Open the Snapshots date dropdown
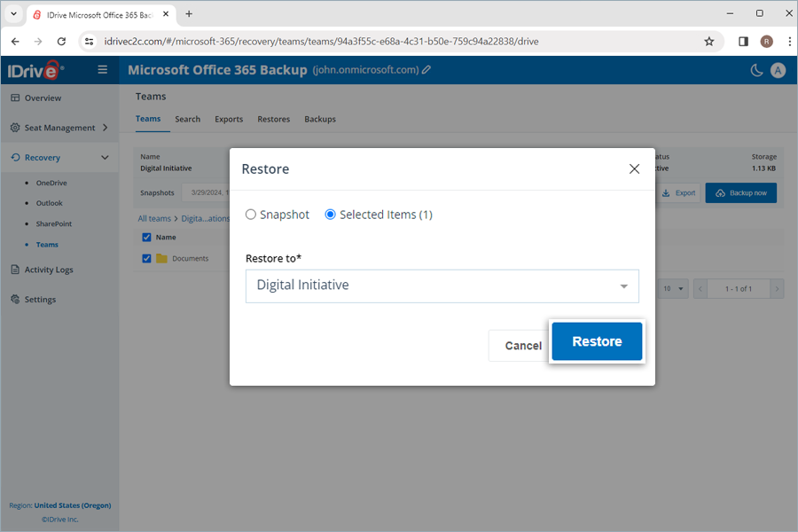The image size is (798, 532). (x=206, y=193)
